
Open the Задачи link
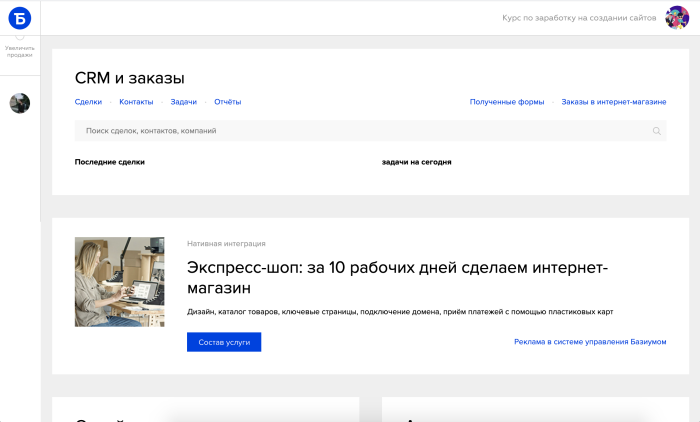point(183,102)
